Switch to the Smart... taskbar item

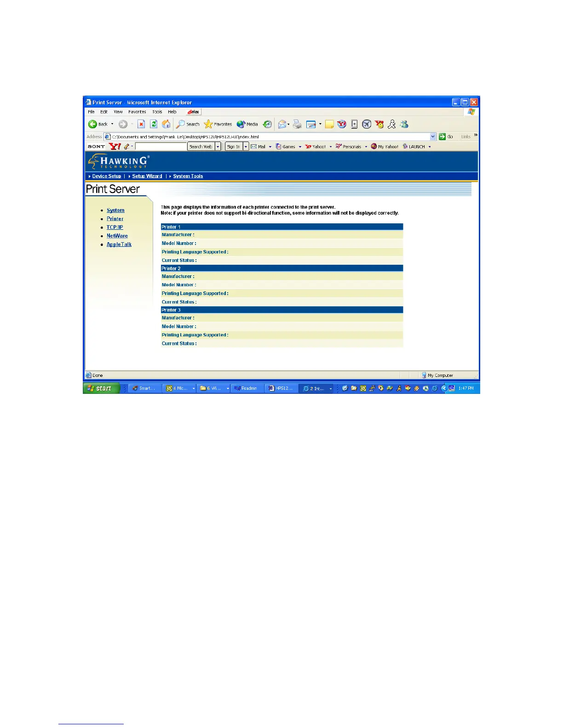click(144, 388)
